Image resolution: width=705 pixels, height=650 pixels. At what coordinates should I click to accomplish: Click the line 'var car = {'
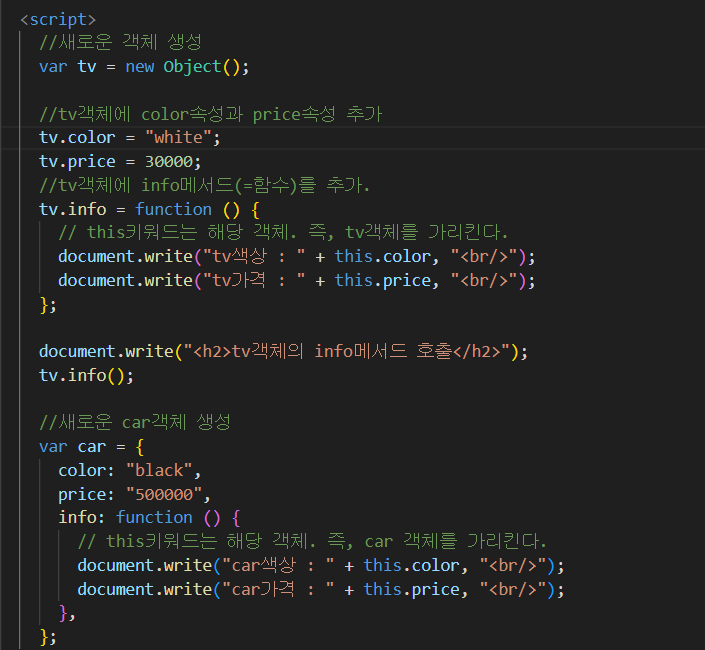pos(91,447)
